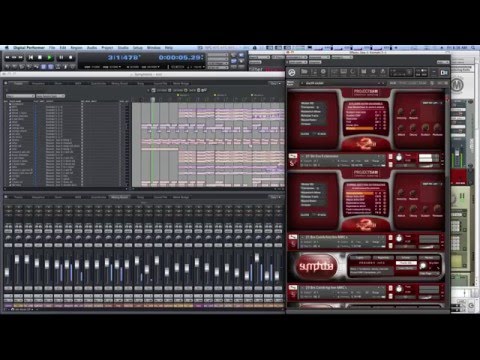
Task: Jump to sequence start with return button
Action: pos(31,58)
